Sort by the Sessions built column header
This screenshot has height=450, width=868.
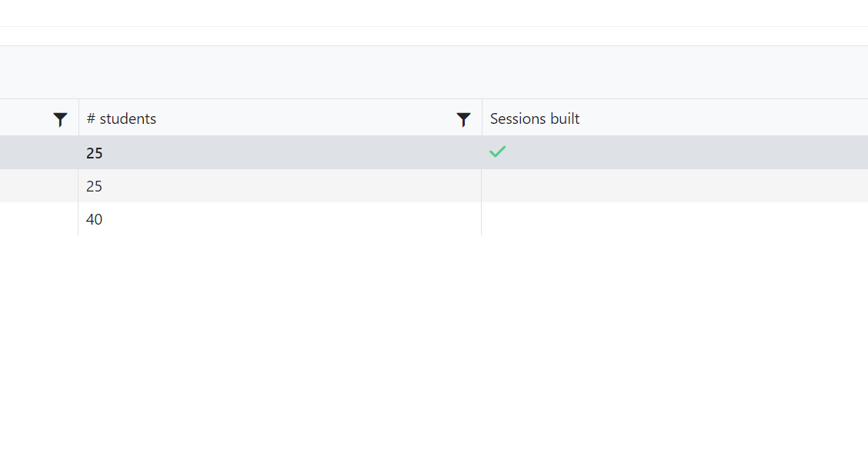[535, 118]
